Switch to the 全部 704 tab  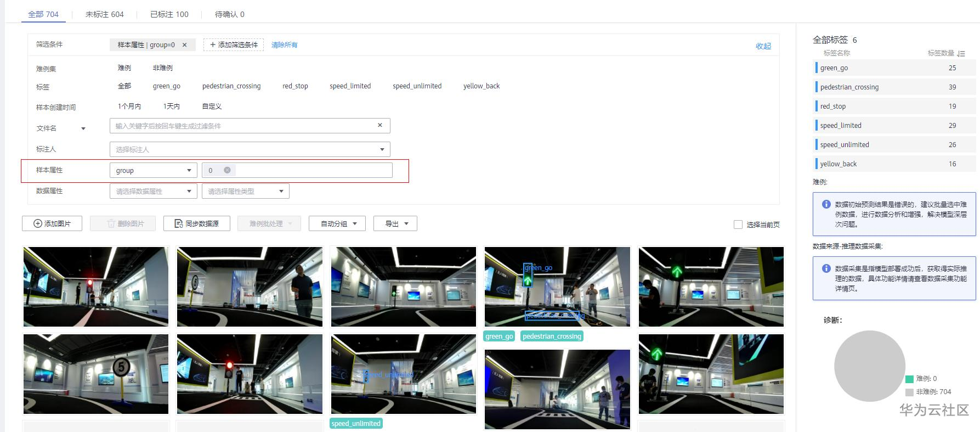click(x=43, y=14)
